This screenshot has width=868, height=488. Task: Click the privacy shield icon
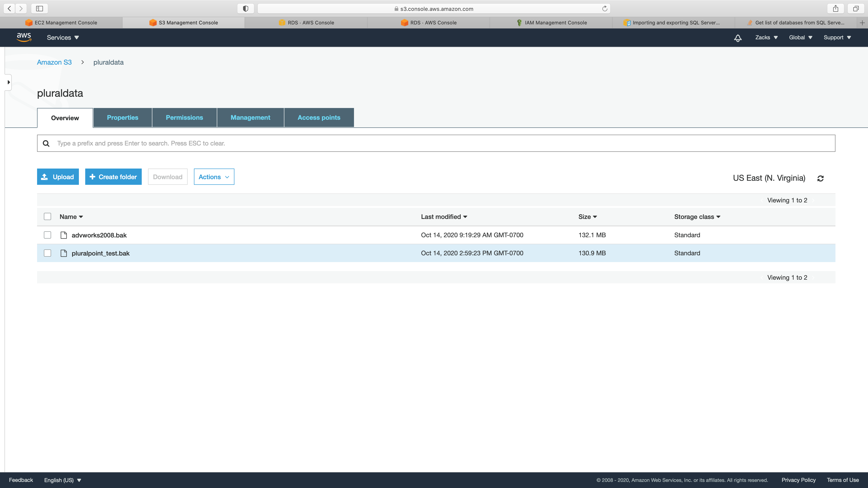246,9
